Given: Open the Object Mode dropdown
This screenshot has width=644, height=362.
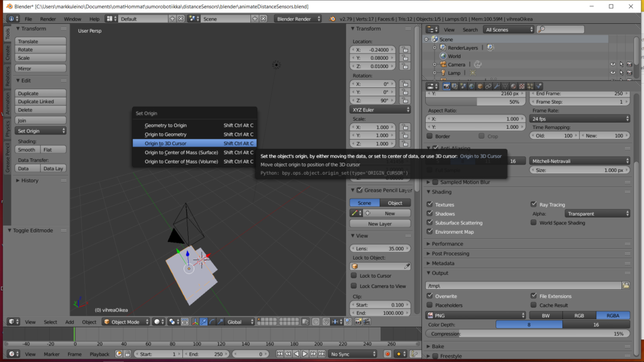Looking at the screenshot, I should [126, 322].
